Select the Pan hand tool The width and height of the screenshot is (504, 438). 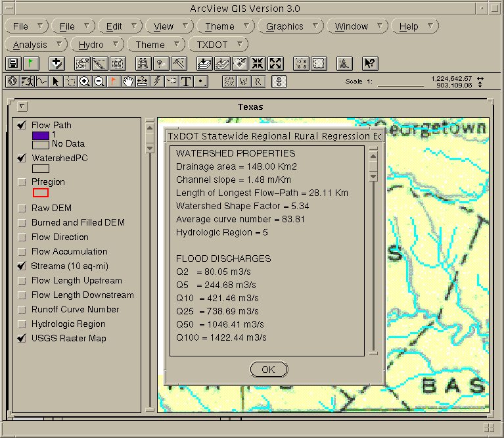pyautogui.click(x=128, y=82)
